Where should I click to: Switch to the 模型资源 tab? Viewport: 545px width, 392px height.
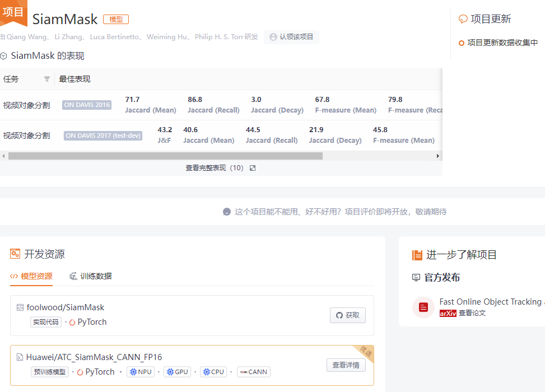(31, 276)
